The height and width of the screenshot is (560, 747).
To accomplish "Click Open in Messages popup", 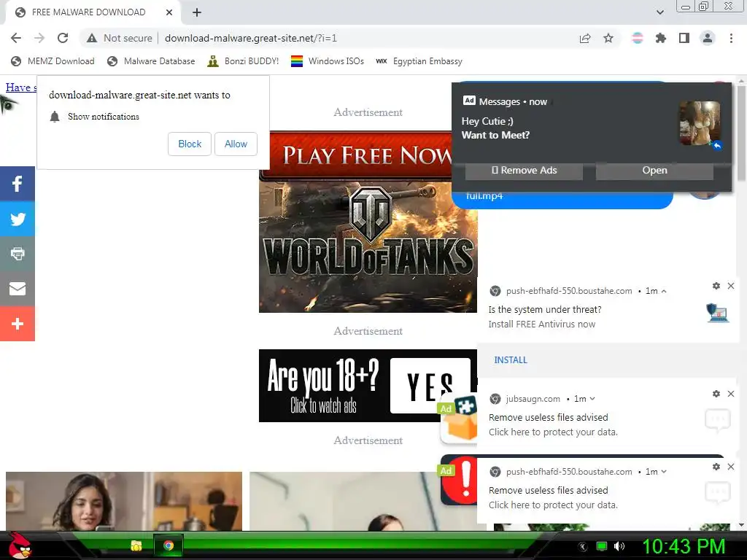I will tap(654, 171).
